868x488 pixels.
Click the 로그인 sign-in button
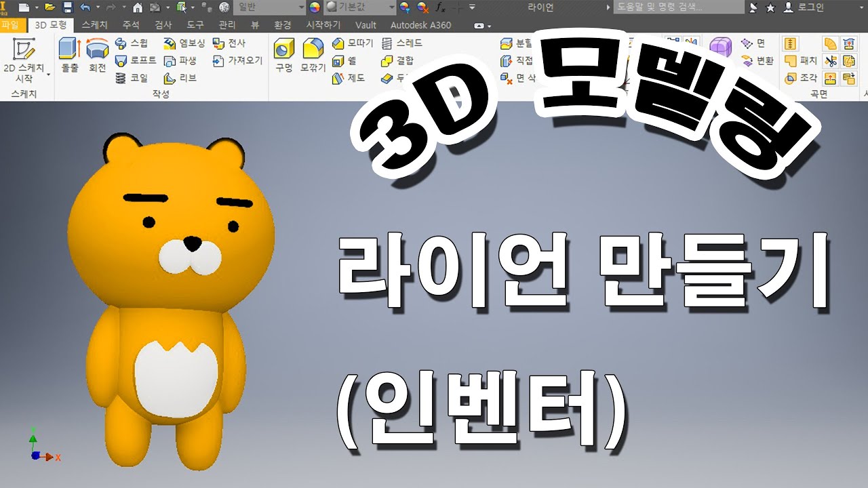[x=804, y=7]
